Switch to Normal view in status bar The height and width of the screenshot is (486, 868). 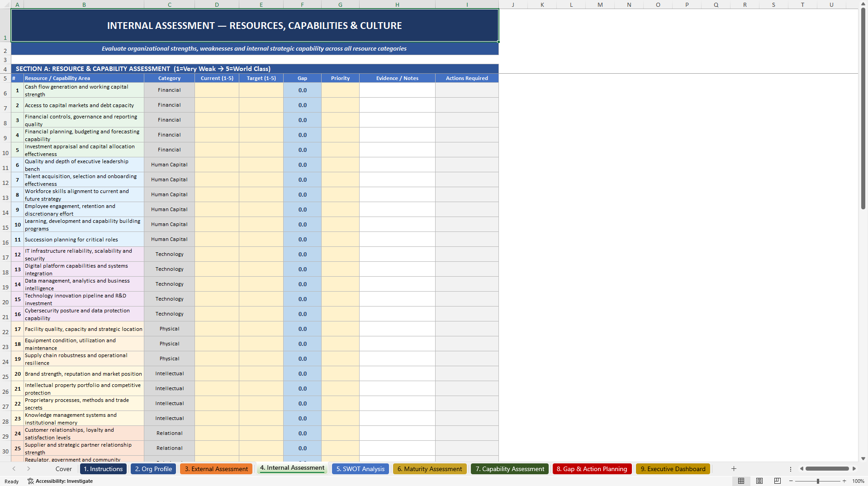[741, 481]
